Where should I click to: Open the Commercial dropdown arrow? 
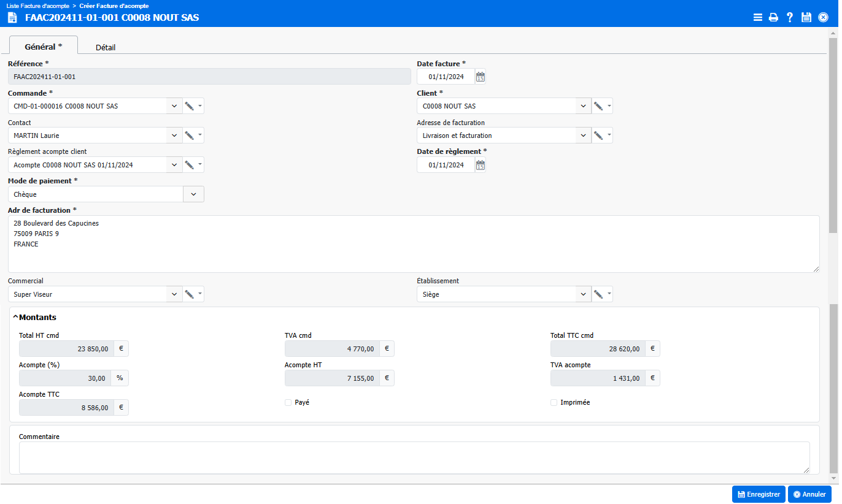[x=174, y=294]
